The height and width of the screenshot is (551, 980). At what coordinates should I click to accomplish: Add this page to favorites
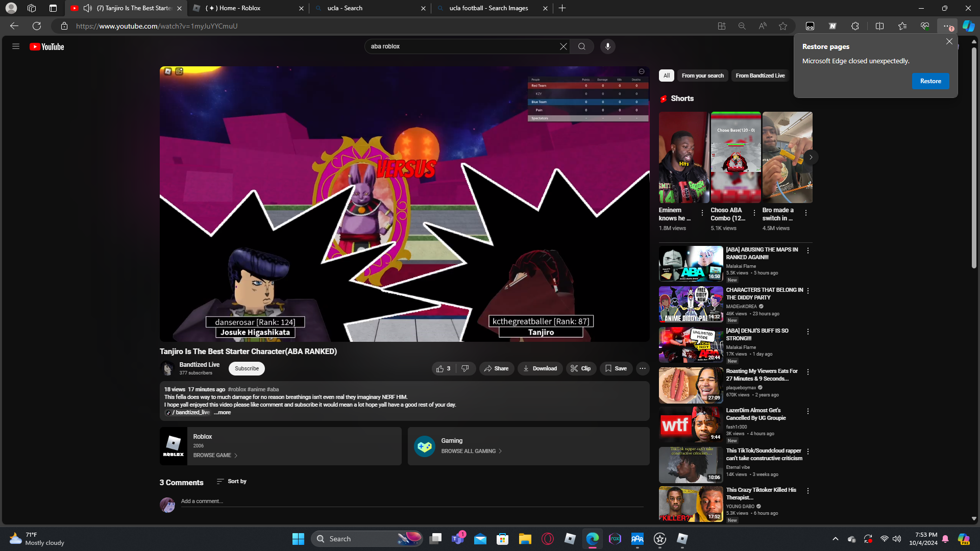coord(783,26)
